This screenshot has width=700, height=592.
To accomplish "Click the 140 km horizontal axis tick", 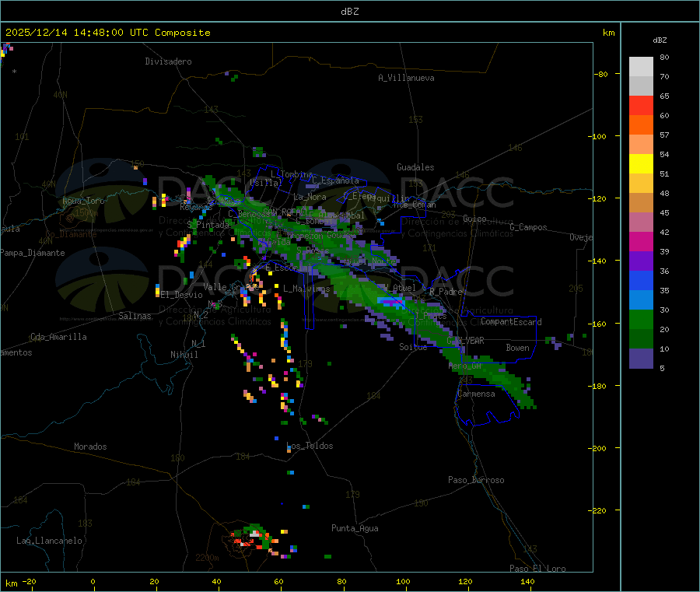I will [527, 582].
